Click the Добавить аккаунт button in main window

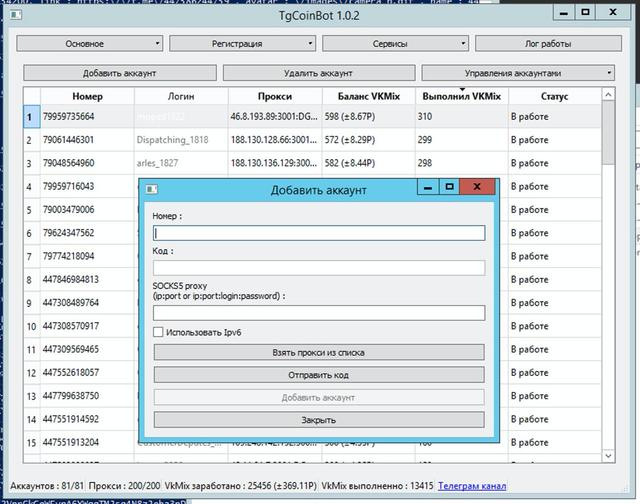click(x=120, y=73)
